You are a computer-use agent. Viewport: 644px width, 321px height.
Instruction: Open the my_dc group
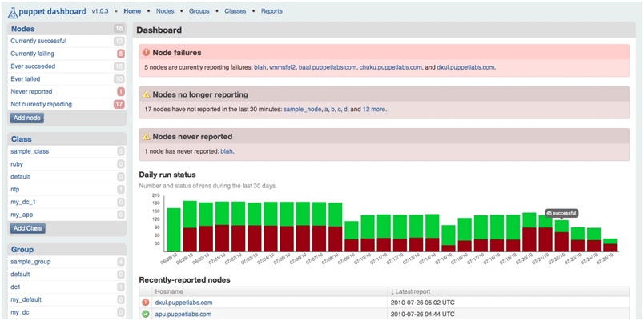tap(21, 312)
